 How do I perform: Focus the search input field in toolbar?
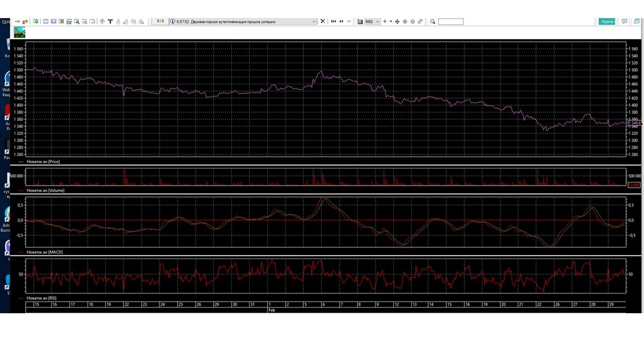click(451, 21)
